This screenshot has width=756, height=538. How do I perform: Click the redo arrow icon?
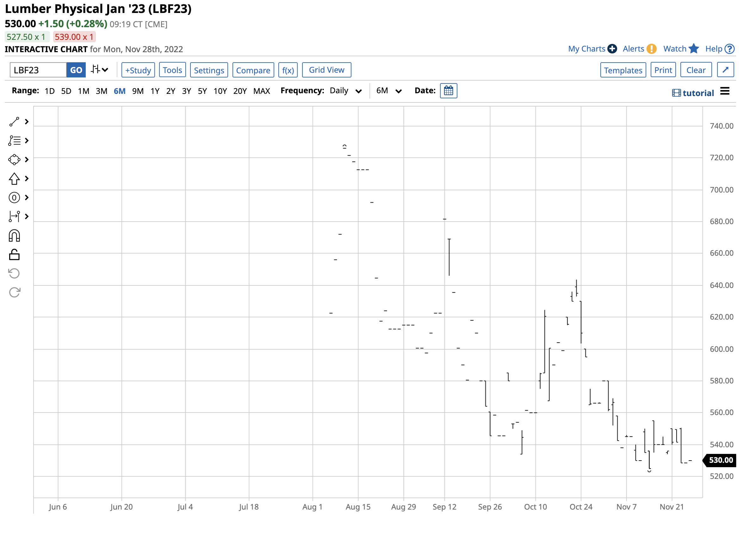(x=14, y=292)
